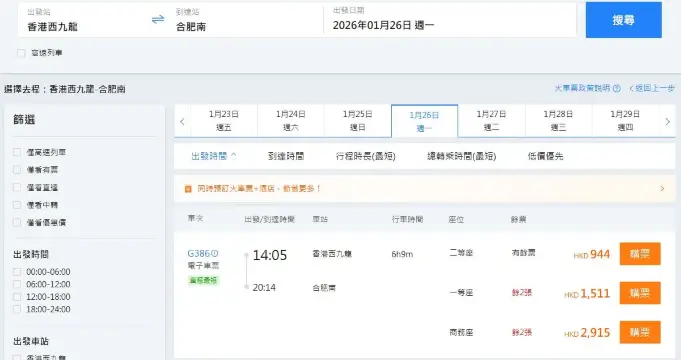This screenshot has width=681, height=360.
Task: Expand the train plus hotel promo banner arrow
Action: (x=662, y=188)
